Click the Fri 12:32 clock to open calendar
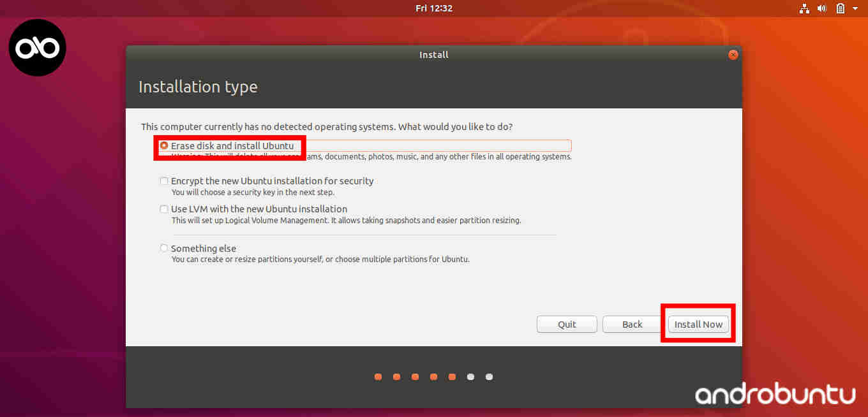This screenshot has width=868, height=417. coord(434,8)
